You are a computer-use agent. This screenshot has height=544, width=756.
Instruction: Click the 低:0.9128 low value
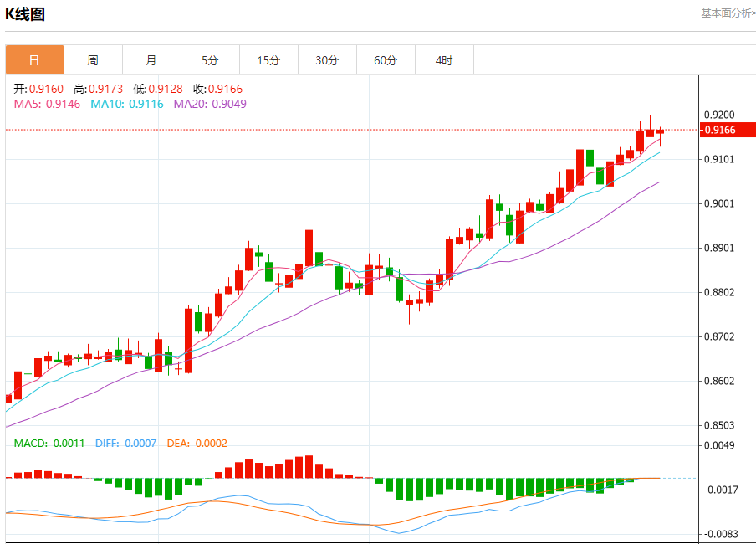pos(158,89)
